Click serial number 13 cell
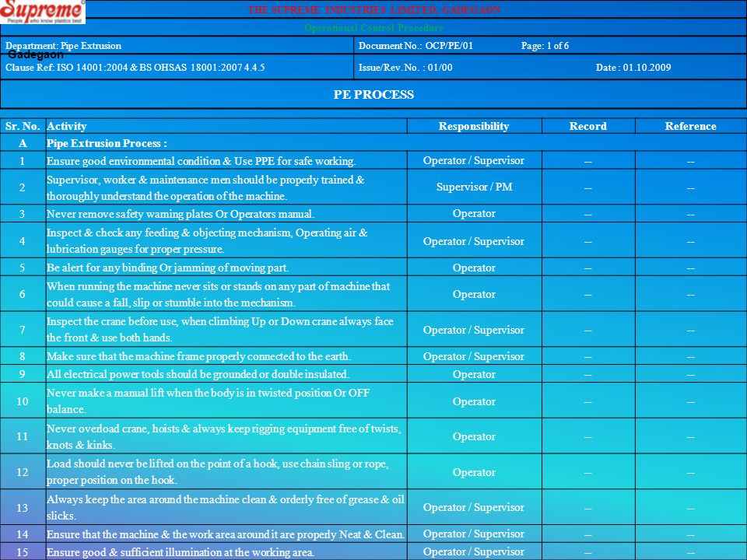Viewport: 747px width, 560px height. pos(23,507)
